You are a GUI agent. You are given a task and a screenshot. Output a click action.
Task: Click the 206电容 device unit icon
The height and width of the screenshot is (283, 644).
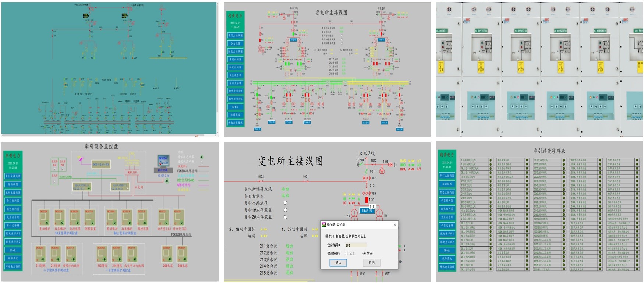click(182, 254)
